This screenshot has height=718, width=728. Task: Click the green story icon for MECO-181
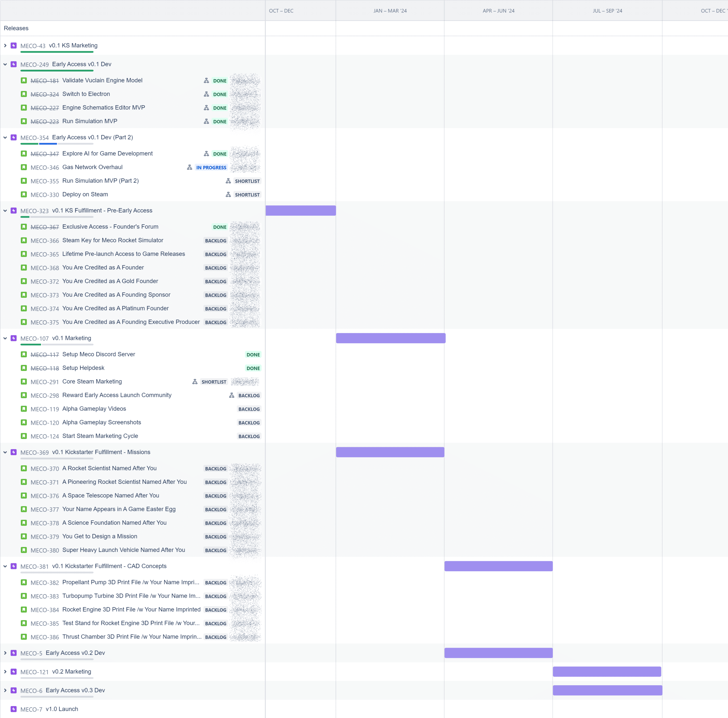pyautogui.click(x=24, y=80)
